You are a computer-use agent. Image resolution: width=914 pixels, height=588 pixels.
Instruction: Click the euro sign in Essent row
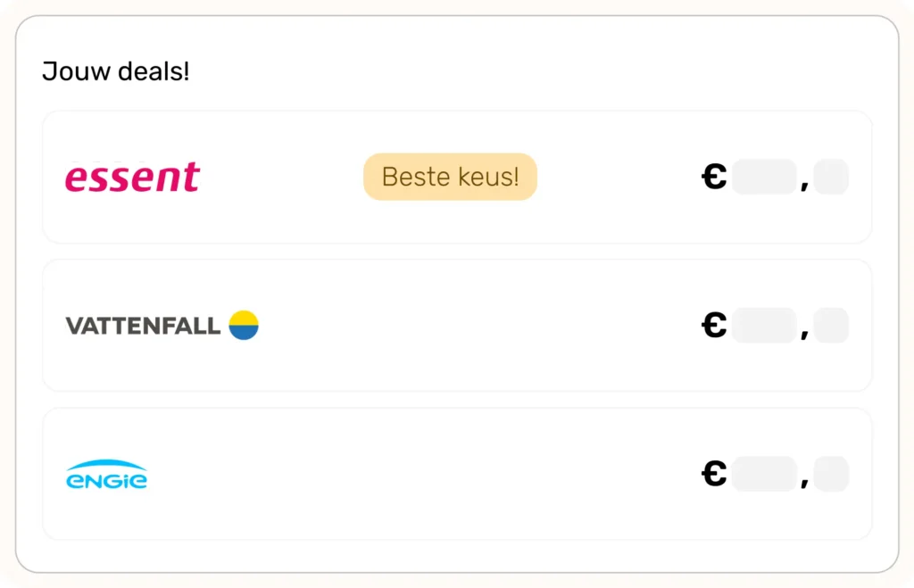tap(714, 177)
